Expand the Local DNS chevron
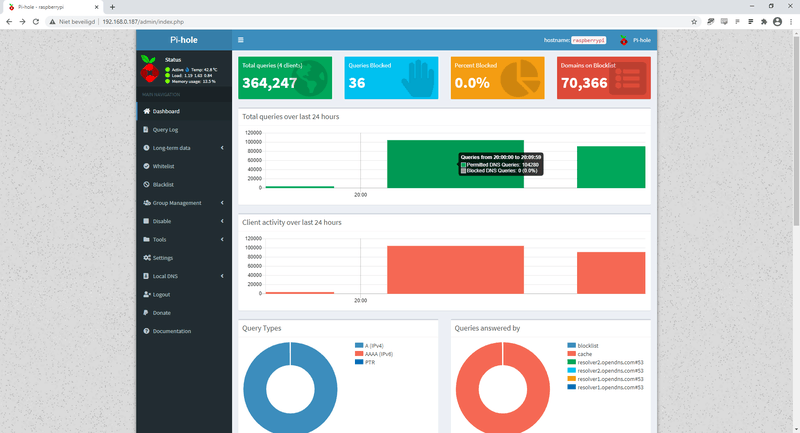The width and height of the screenshot is (800, 433). click(222, 276)
